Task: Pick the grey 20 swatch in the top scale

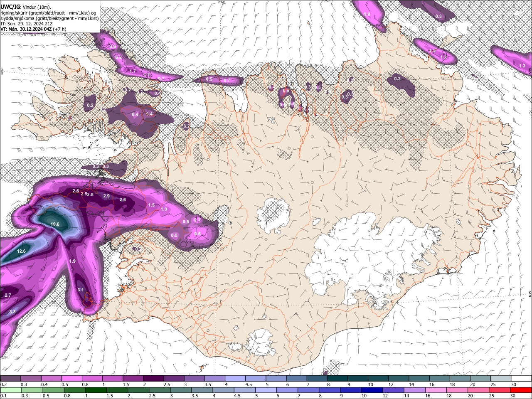Action: pos(480,379)
